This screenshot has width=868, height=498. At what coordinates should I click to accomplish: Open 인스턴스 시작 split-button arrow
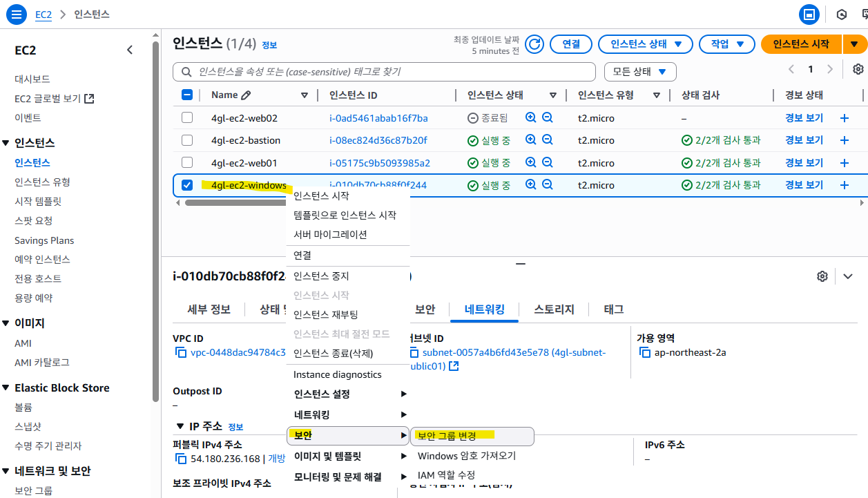click(854, 44)
